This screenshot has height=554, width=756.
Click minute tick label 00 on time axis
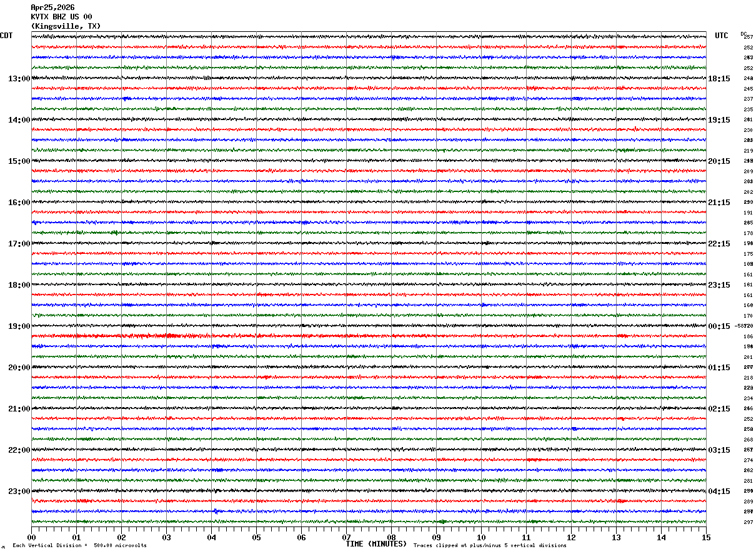31,537
